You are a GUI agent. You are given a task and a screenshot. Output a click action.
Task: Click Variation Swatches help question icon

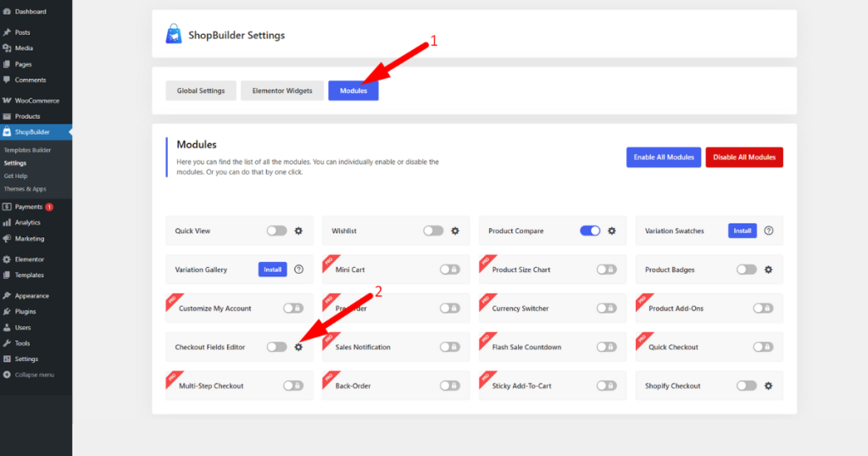coord(769,231)
